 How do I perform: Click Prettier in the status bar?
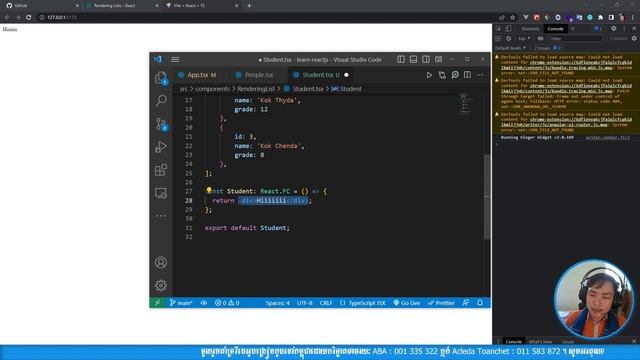(441, 303)
